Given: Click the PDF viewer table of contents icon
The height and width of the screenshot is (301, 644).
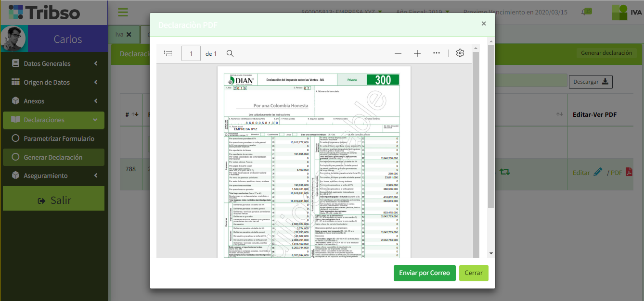Looking at the screenshot, I should pyautogui.click(x=168, y=53).
